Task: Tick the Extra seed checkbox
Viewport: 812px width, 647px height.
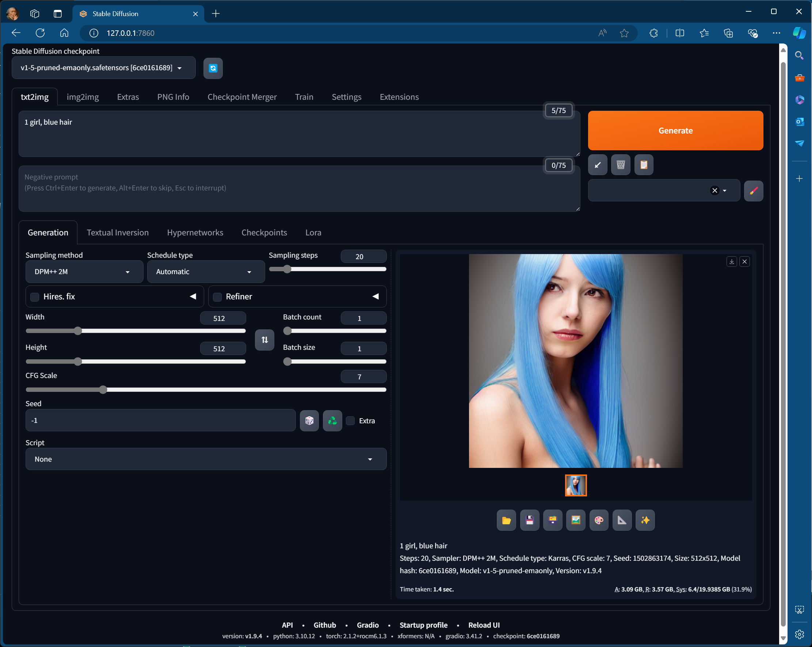Action: click(x=350, y=420)
